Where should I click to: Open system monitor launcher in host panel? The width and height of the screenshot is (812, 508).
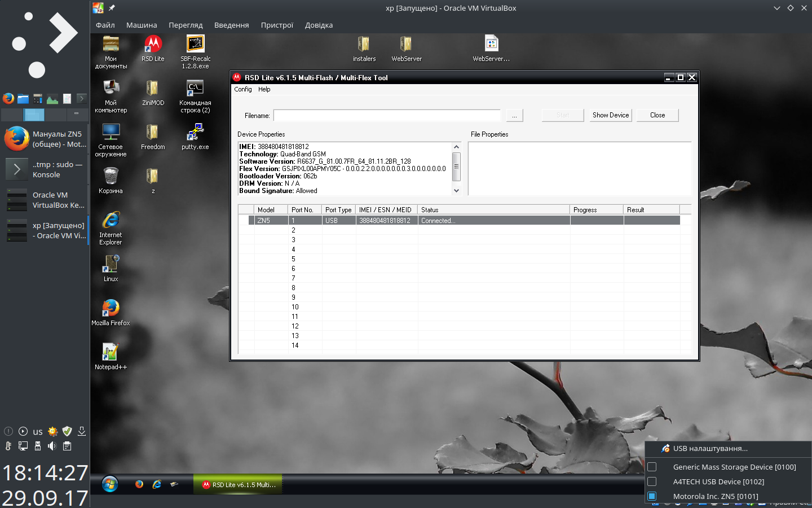click(52, 99)
